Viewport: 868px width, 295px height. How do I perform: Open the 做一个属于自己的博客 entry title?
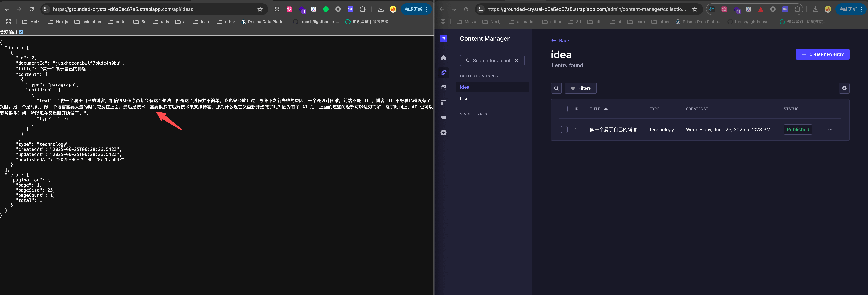pos(613,130)
